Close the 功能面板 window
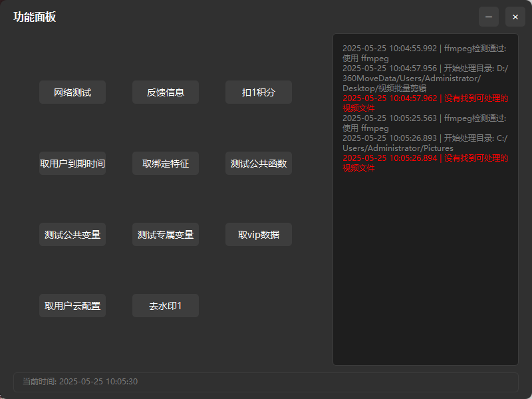Image resolution: width=532 pixels, height=399 pixels. 515,17
